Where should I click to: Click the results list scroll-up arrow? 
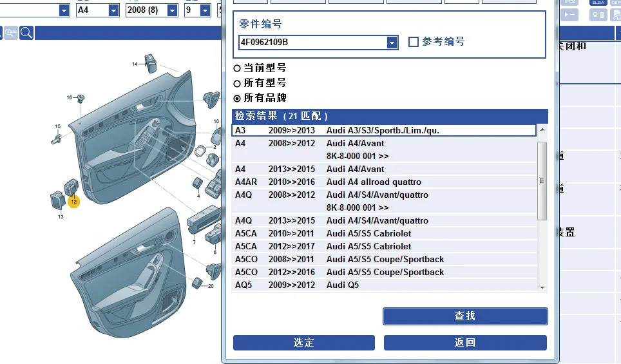(x=542, y=130)
